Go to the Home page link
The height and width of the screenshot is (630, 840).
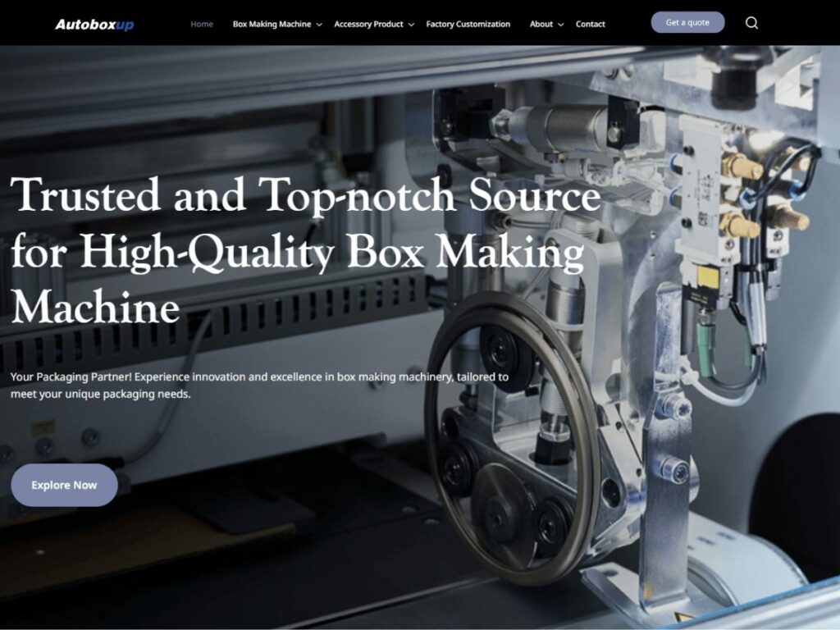coord(202,24)
